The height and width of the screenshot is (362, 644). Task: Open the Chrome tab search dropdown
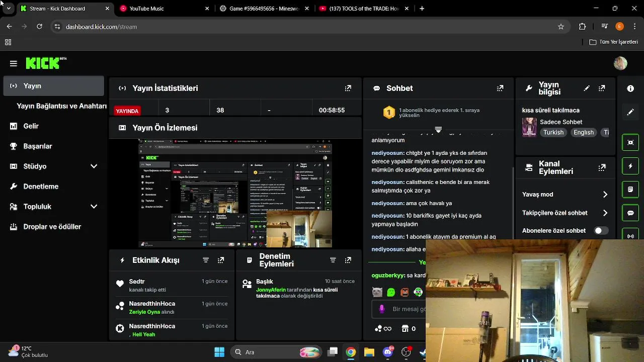point(9,9)
